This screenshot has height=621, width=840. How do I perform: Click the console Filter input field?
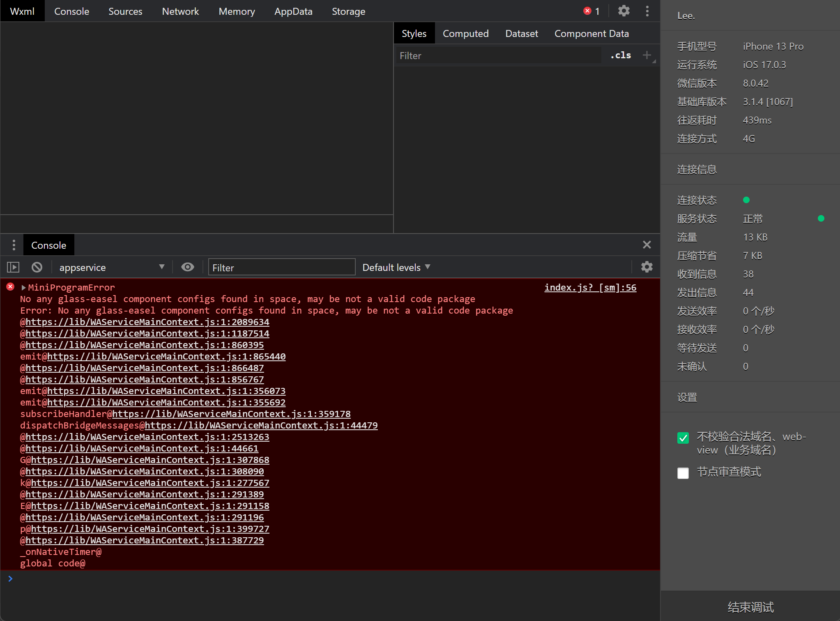click(281, 268)
